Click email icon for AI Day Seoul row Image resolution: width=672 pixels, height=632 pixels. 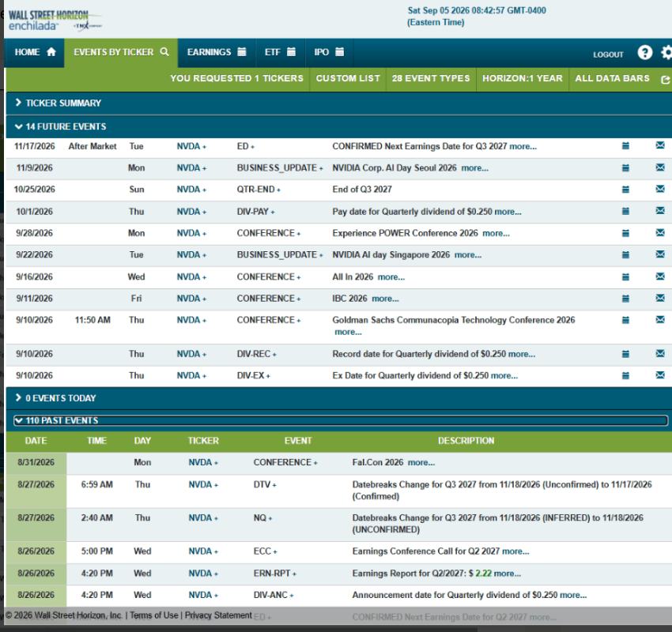(x=660, y=167)
